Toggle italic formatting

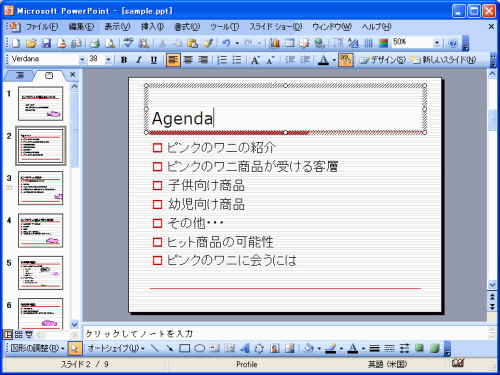click(139, 60)
